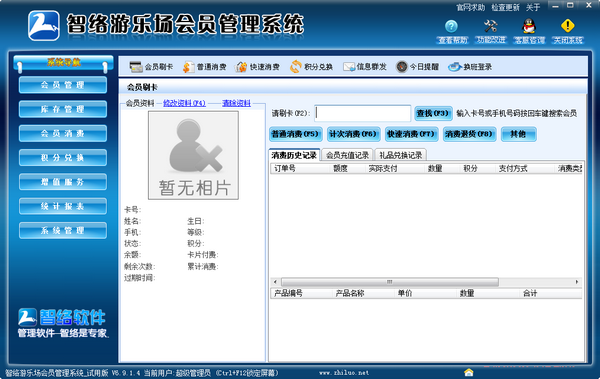Viewport: 600px width, 379px height.
Task: Click the 换班登录 shift login icon
Action: (x=455, y=67)
